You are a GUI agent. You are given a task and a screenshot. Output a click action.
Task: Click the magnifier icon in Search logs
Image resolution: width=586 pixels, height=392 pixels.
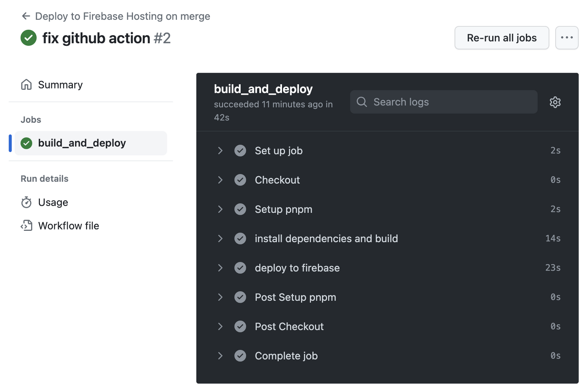pos(362,102)
